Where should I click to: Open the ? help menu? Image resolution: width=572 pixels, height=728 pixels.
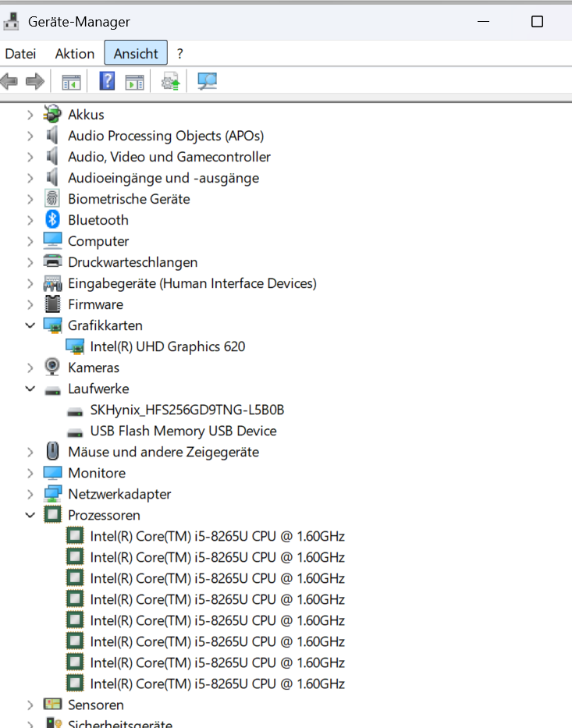tap(179, 53)
